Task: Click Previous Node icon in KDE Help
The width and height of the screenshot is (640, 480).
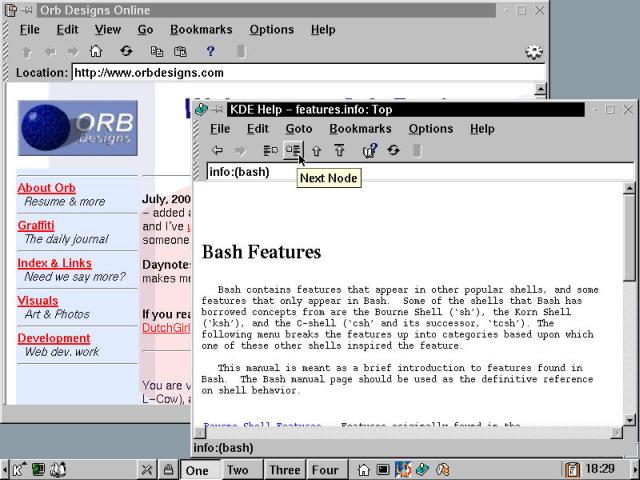Action: click(270, 150)
